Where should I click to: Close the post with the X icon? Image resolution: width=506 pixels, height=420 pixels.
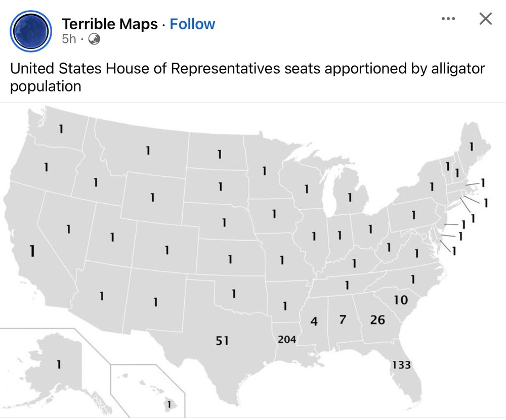[x=485, y=19]
